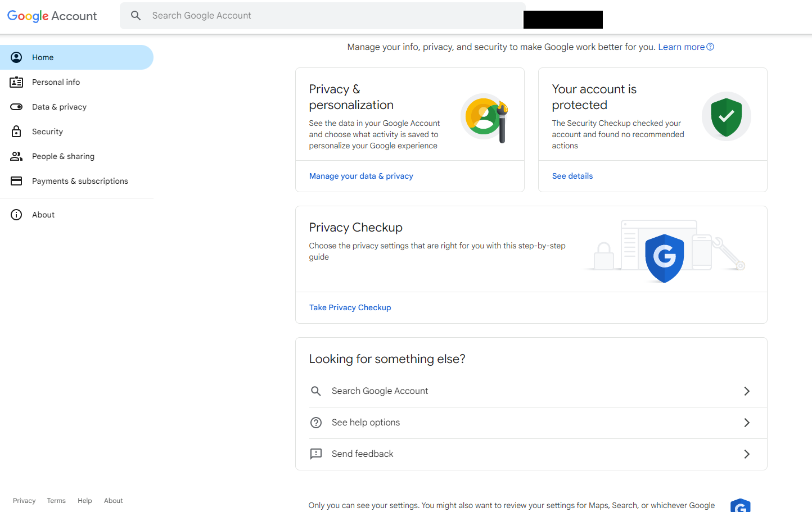The width and height of the screenshot is (812, 512).
Task: Open the Security section
Action: (x=76, y=132)
